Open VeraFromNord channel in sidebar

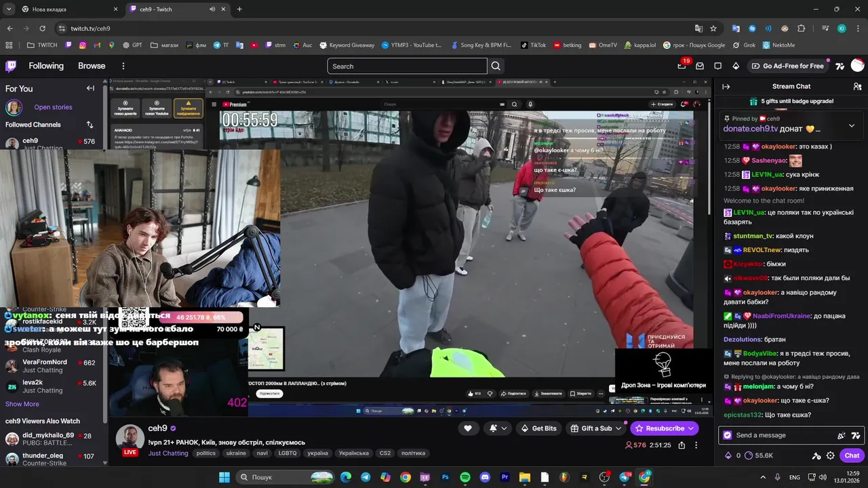51,366
